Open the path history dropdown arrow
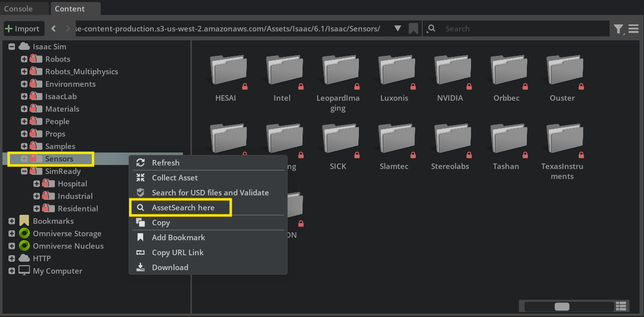 398,28
